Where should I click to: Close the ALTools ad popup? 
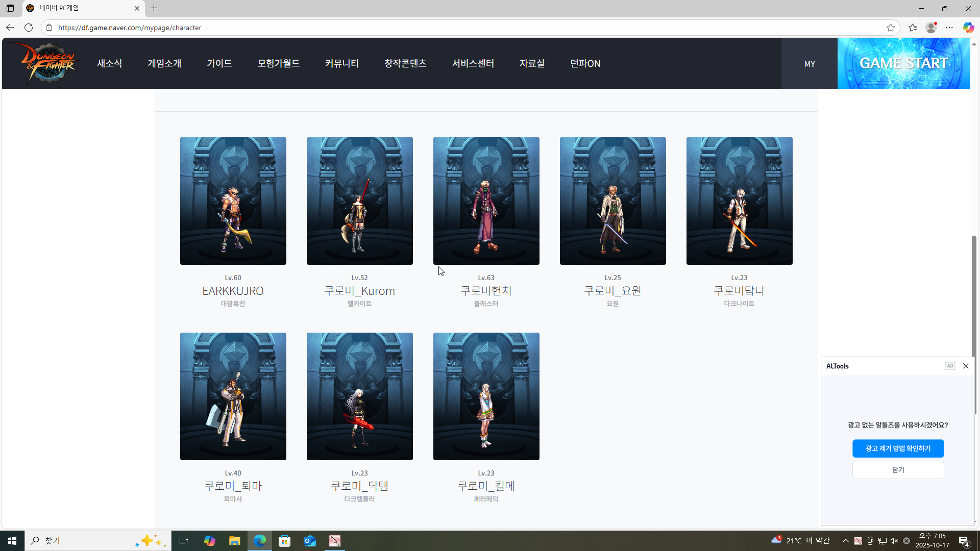pyautogui.click(x=966, y=366)
